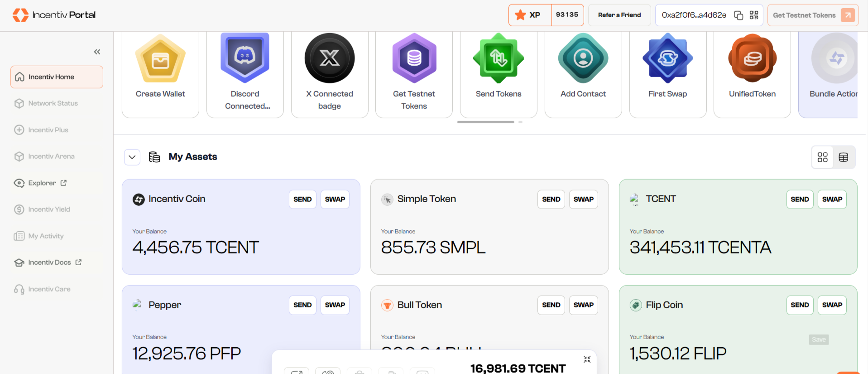
Task: Open the wallet QR code icon
Action: [754, 15]
